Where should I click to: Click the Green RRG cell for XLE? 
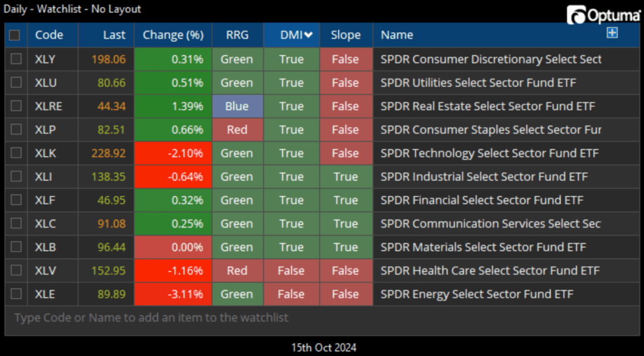[237, 294]
